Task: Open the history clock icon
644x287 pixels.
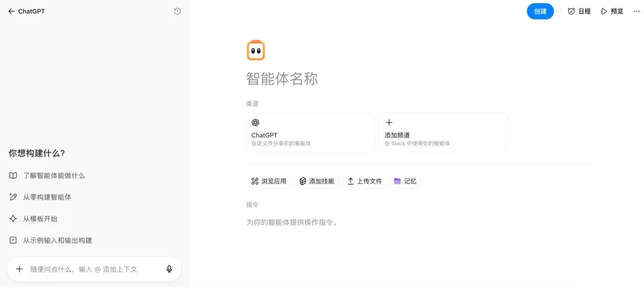Action: (178, 11)
